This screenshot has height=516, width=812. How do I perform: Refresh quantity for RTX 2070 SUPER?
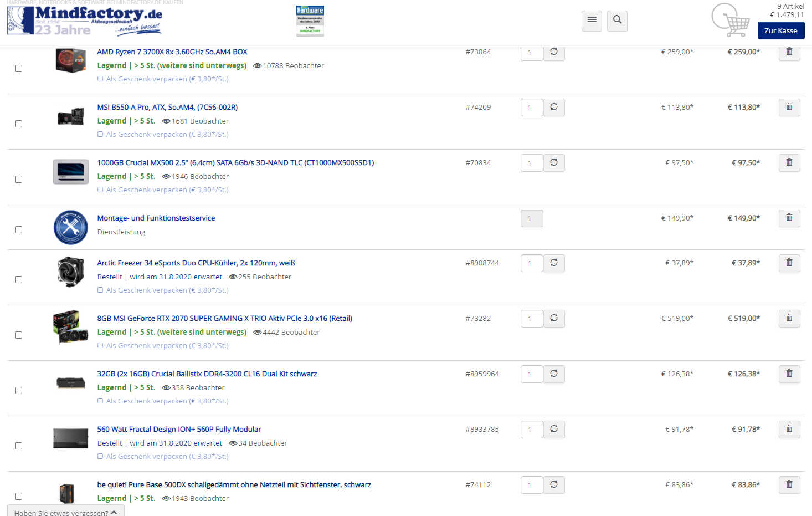pos(554,318)
